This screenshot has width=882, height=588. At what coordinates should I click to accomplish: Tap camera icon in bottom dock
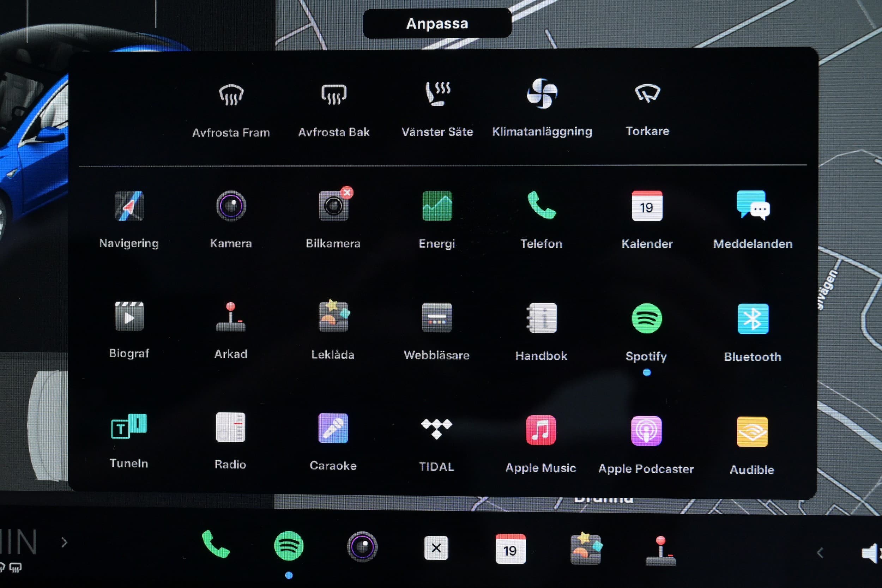362,547
